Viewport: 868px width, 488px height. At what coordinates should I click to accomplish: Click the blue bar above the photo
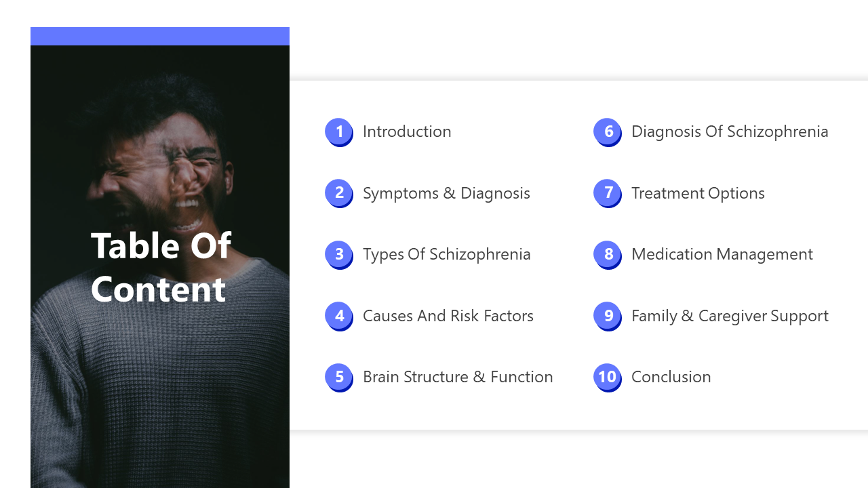coord(160,36)
